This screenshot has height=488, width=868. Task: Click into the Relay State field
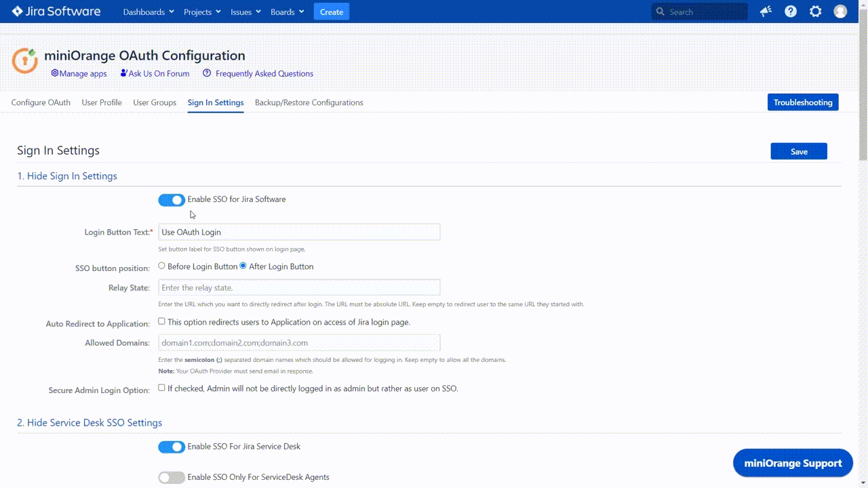(299, 287)
